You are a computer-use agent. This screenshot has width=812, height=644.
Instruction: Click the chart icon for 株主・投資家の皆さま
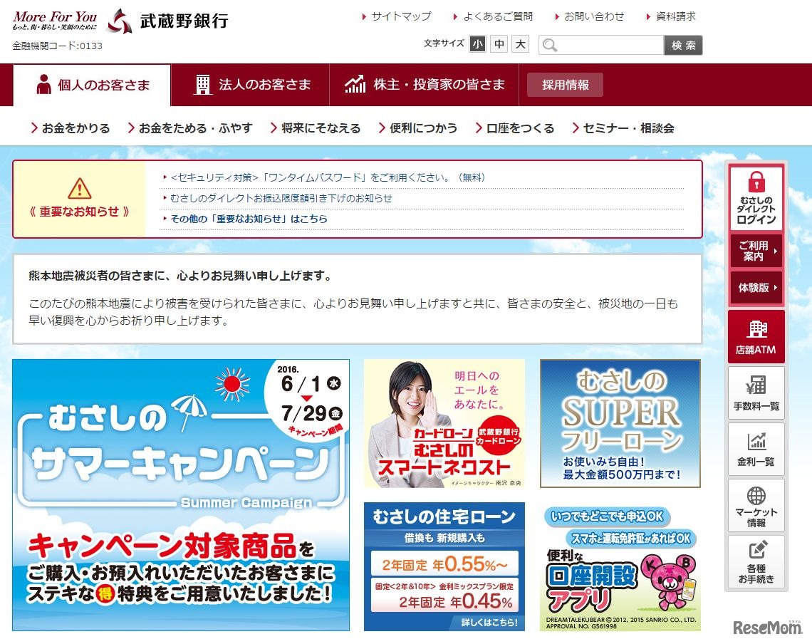tap(355, 85)
